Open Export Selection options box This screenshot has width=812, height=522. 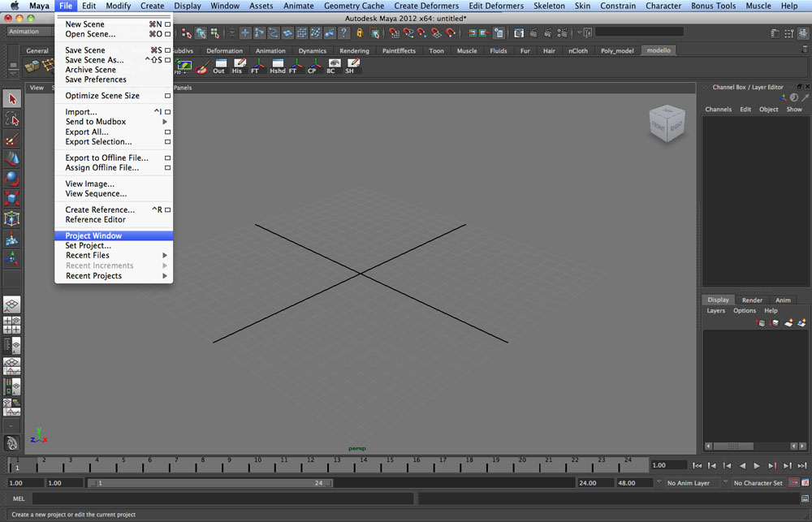[167, 142]
